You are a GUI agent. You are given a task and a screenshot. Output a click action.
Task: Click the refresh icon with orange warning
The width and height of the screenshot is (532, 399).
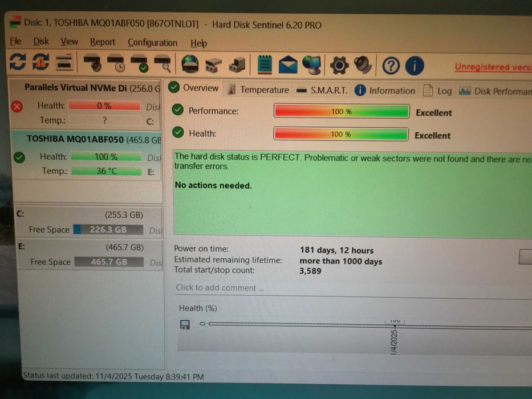40,62
